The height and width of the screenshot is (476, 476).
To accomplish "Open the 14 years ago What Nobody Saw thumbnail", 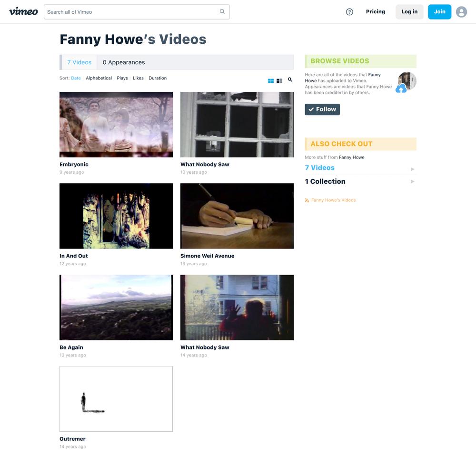I will [237, 307].
